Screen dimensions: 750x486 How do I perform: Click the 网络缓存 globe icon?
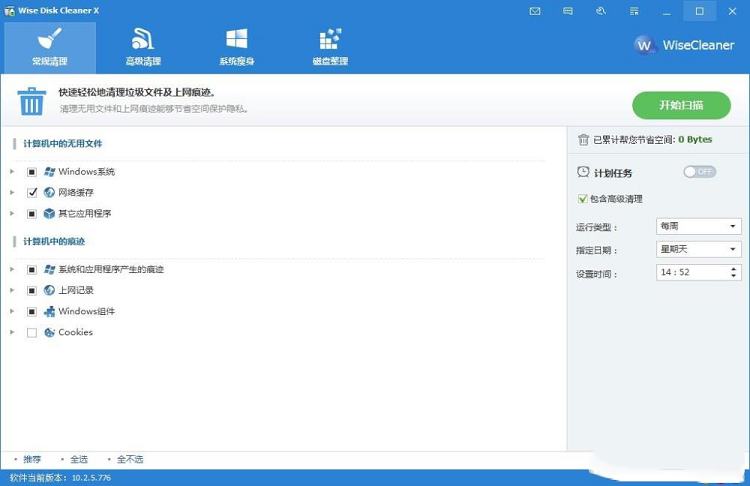pos(49,192)
